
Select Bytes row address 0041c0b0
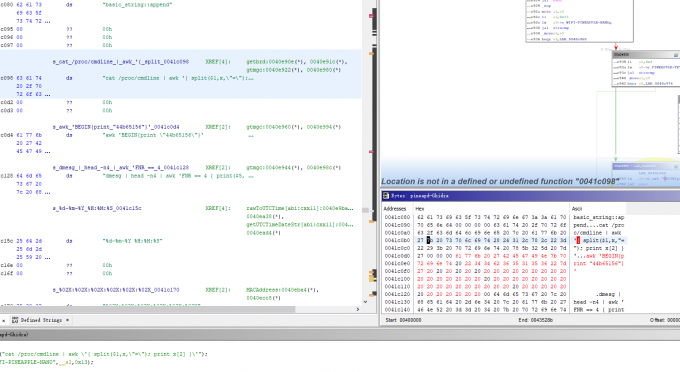click(x=397, y=240)
